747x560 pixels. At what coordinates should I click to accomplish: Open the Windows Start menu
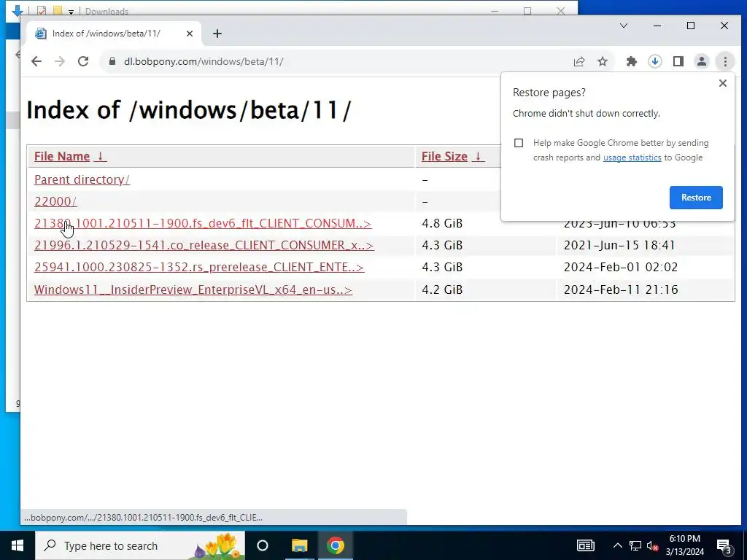(18, 545)
